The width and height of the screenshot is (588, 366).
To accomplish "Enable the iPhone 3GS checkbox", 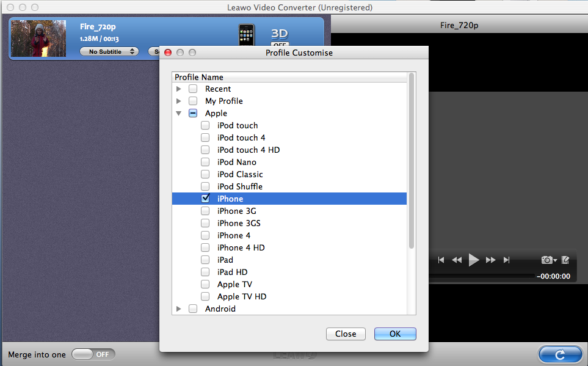I will (205, 224).
